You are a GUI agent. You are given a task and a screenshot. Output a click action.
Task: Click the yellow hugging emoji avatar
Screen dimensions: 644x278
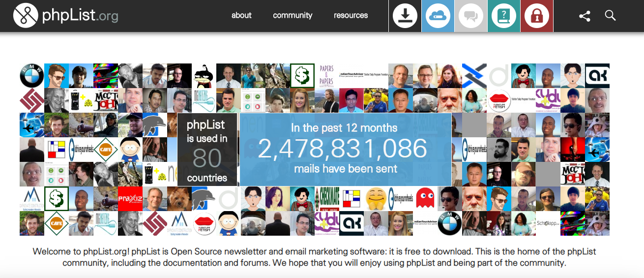pyautogui.click(x=376, y=199)
